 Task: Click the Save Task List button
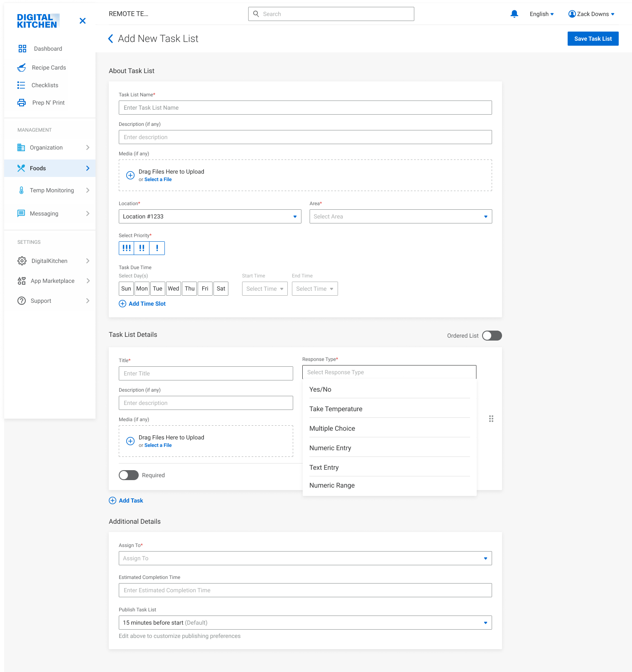click(593, 39)
